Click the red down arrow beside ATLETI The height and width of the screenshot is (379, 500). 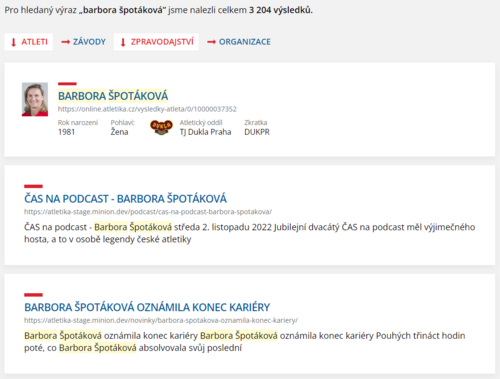pyautogui.click(x=14, y=42)
